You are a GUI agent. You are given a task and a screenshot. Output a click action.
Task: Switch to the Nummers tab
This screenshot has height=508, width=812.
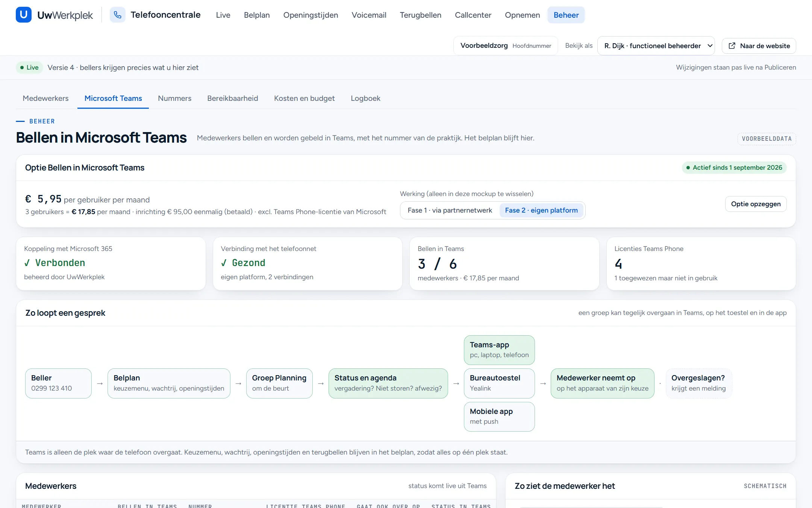(x=174, y=98)
